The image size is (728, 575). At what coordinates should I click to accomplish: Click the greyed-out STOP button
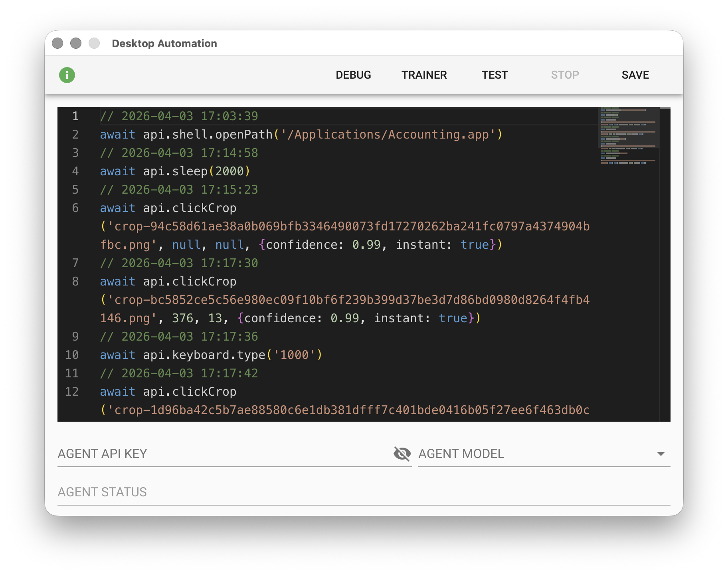pyautogui.click(x=565, y=75)
